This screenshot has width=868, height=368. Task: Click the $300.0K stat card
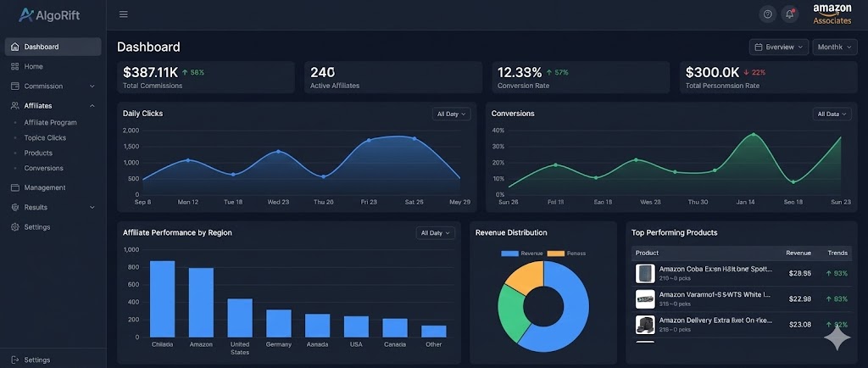768,77
